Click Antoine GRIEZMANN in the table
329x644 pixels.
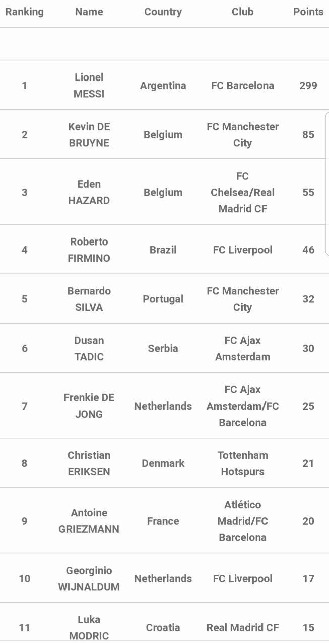tap(89, 521)
